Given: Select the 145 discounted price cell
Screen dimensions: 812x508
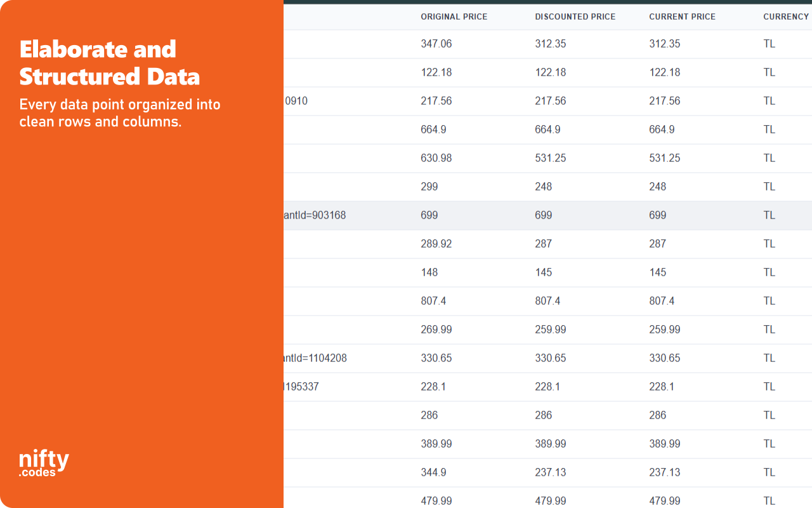Looking at the screenshot, I should (543, 272).
